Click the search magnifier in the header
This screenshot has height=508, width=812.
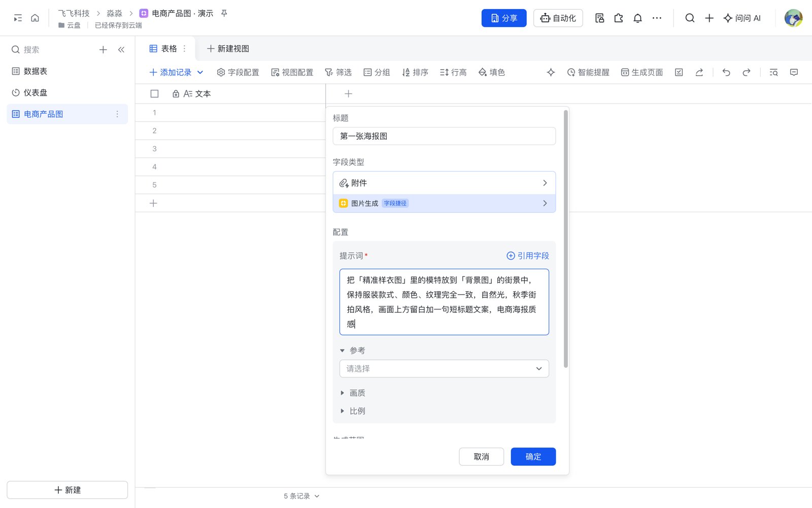point(690,18)
